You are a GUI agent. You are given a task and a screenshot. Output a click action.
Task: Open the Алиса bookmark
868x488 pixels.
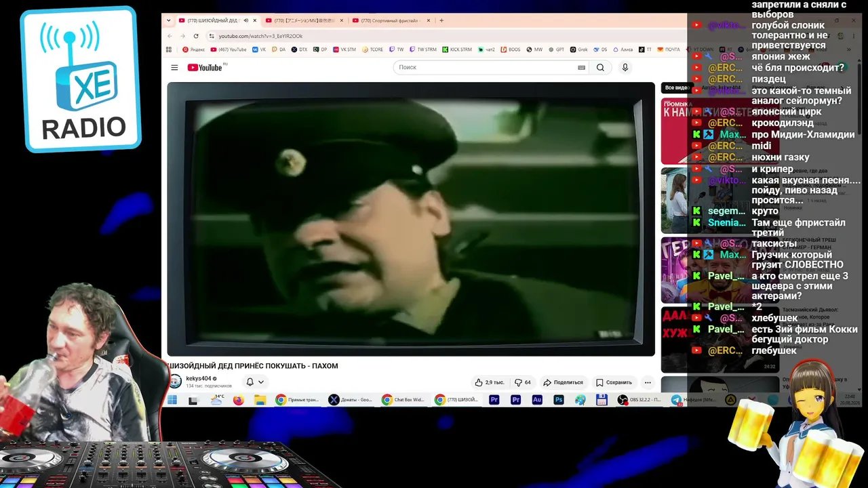pyautogui.click(x=623, y=49)
